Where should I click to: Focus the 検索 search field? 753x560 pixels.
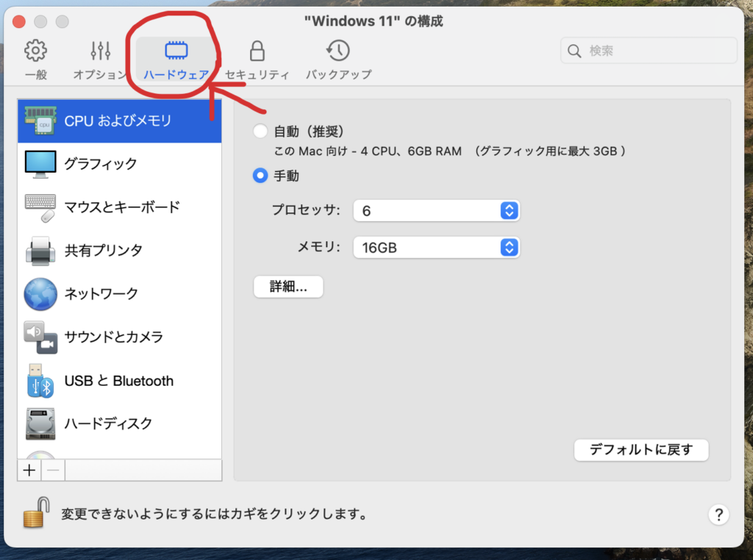tap(649, 51)
